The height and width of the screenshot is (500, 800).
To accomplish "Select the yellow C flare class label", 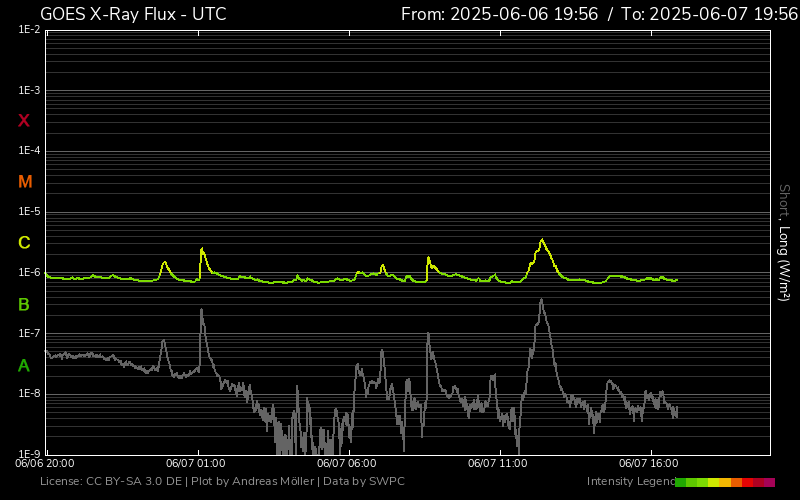I will 24,243.
